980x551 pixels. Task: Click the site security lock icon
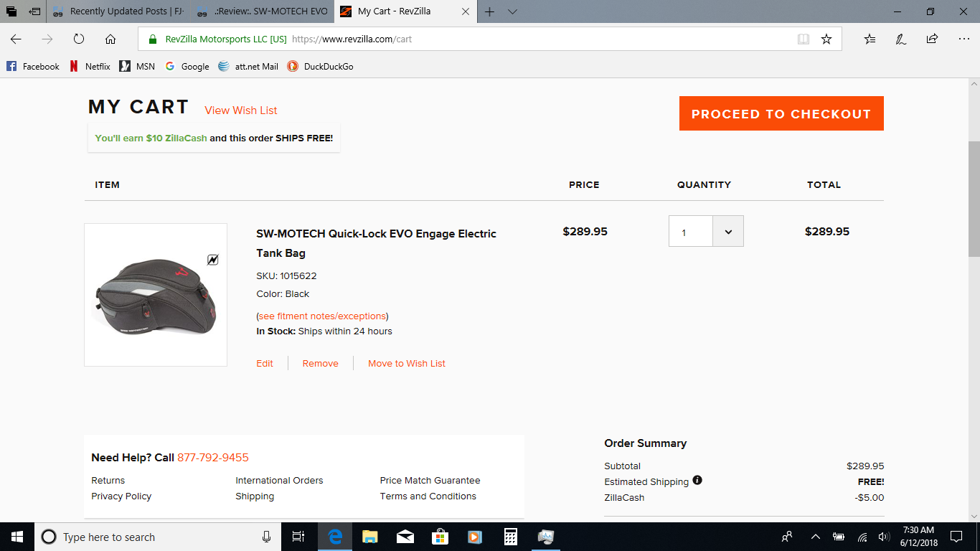pos(152,39)
